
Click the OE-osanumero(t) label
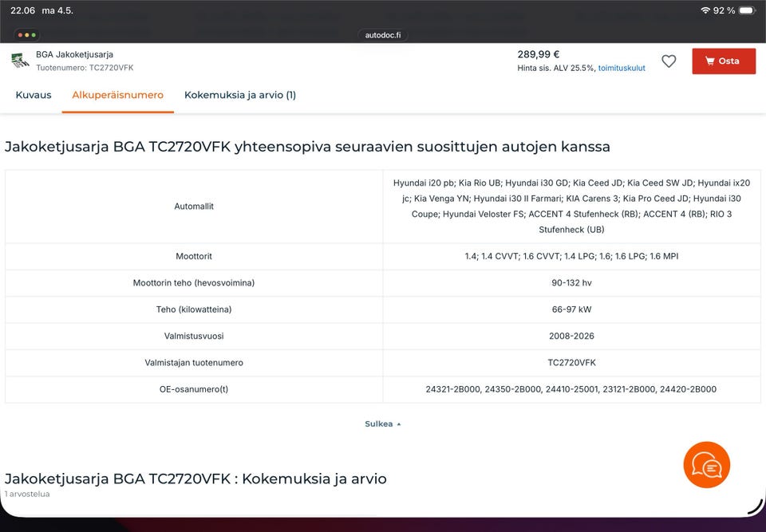(x=194, y=389)
